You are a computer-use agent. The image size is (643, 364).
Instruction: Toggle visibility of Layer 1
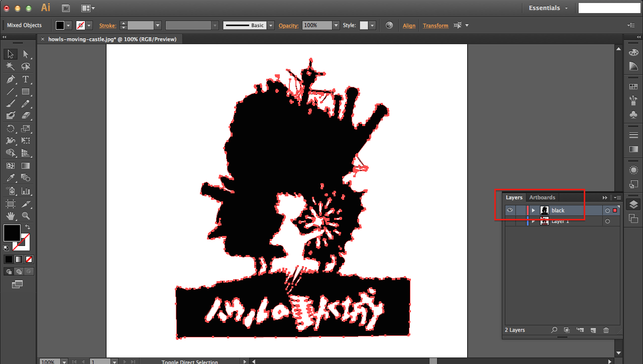(x=510, y=221)
